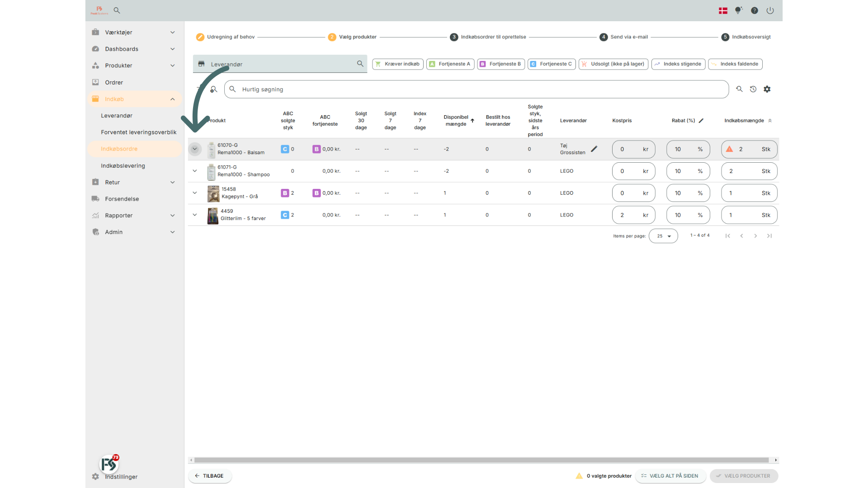Open the help question mark icon
The width and height of the screenshot is (868, 488).
pyautogui.click(x=755, y=10)
